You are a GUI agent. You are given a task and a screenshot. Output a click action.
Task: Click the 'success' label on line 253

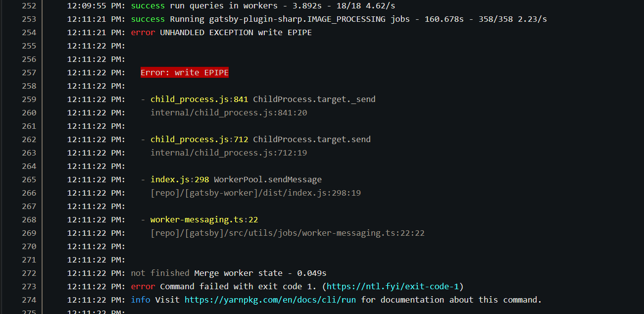pos(148,19)
